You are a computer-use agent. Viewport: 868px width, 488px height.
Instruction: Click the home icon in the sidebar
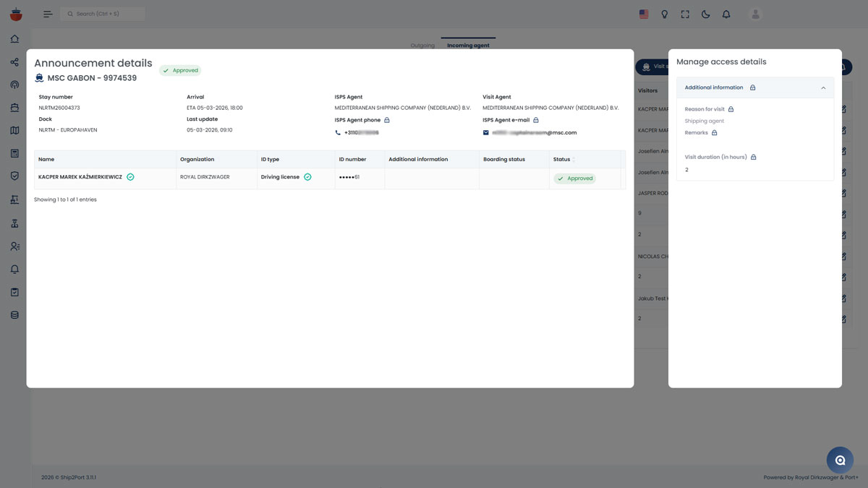coord(15,39)
